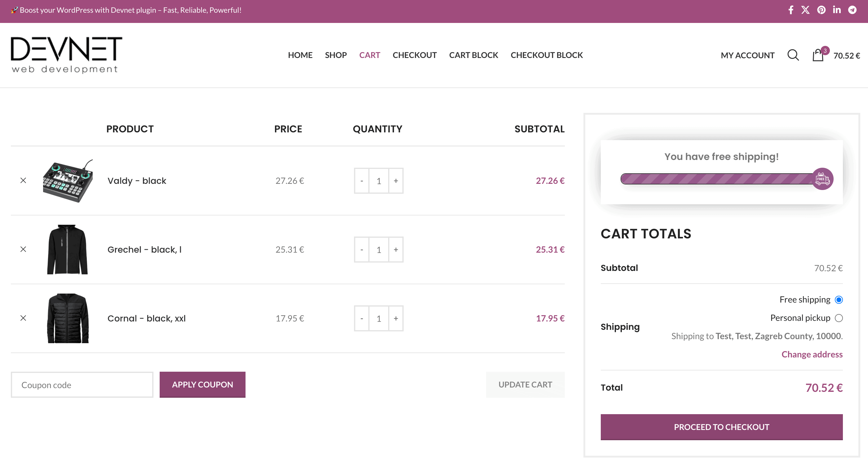Remove Cornal - black, xxl item

coord(23,318)
